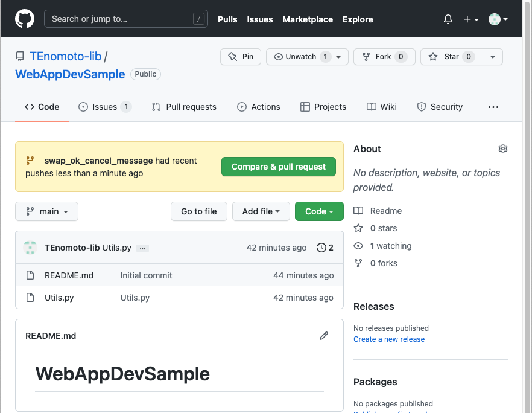Pin this repository
Image resolution: width=532 pixels, height=413 pixels.
241,57
